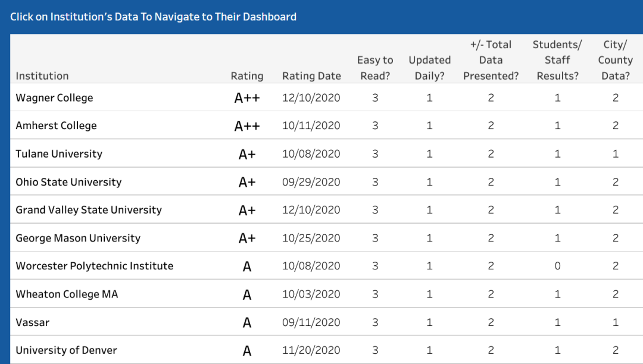The height and width of the screenshot is (364, 643).
Task: Select Worcester Polytechnic Institute name
Action: coord(94,266)
